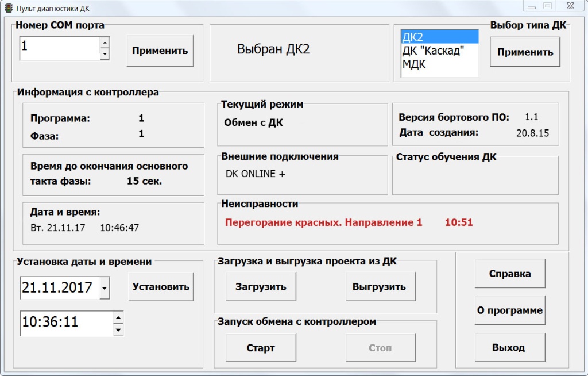Decrement the time value with down spinner

pos(118,329)
